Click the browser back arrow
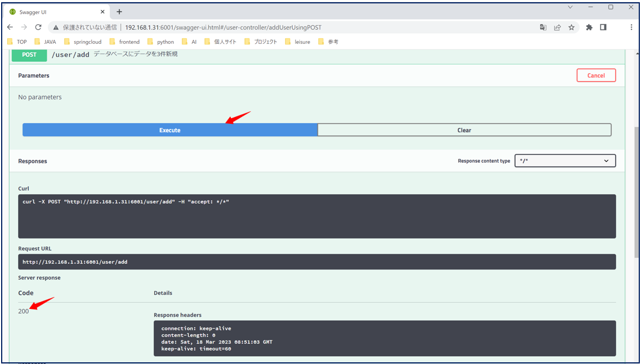641x364 pixels. [11, 28]
